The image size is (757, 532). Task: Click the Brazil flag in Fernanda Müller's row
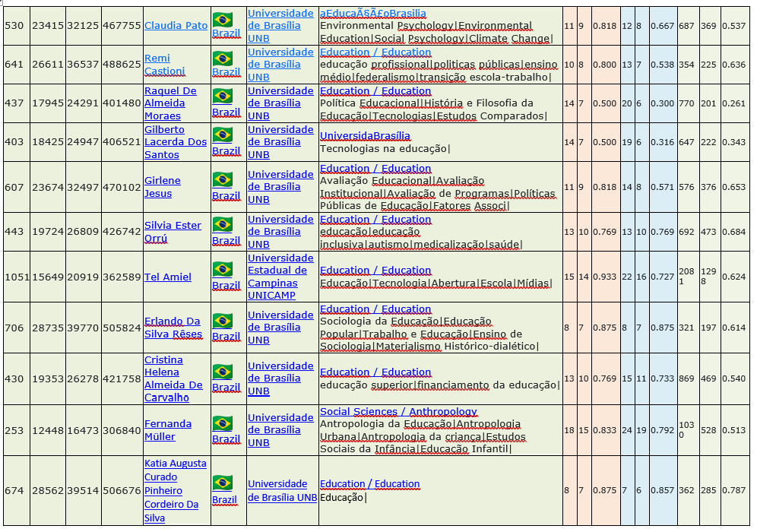click(x=223, y=423)
